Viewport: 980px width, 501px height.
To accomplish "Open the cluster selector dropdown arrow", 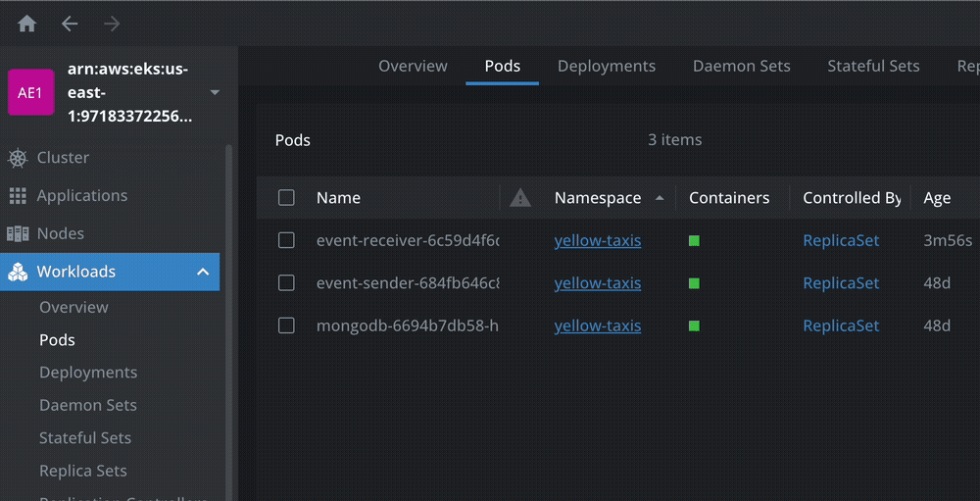I will (x=215, y=92).
